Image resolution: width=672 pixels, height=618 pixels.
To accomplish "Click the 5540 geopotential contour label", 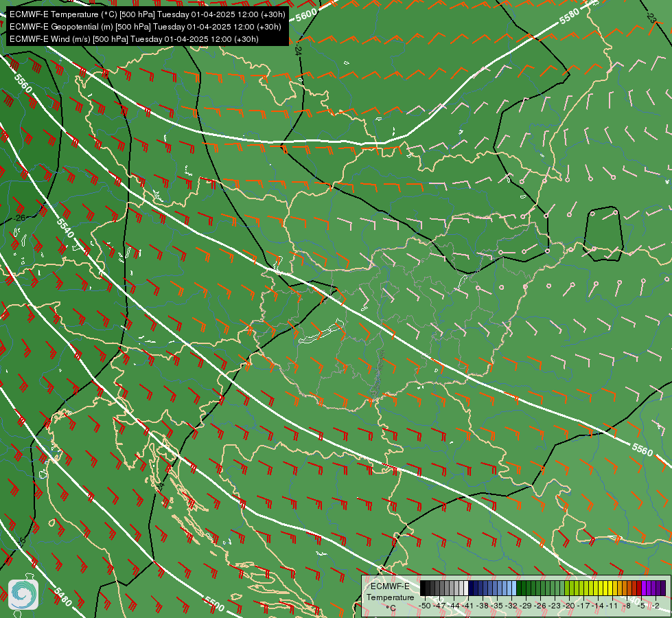I will 65,227.
